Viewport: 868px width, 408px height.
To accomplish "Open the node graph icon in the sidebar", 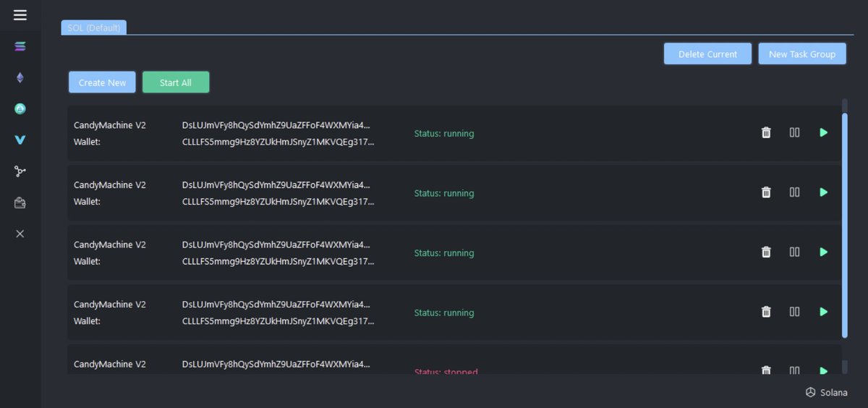I will [20, 171].
